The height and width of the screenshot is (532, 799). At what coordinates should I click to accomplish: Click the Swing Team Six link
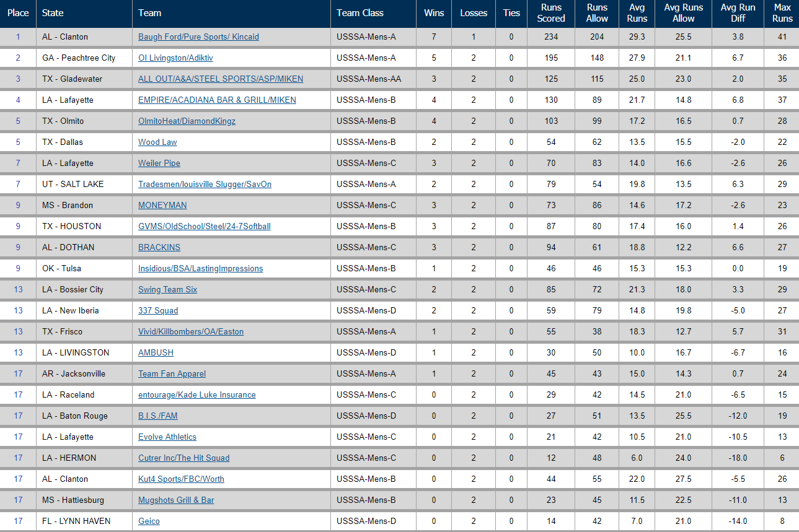pos(167,289)
